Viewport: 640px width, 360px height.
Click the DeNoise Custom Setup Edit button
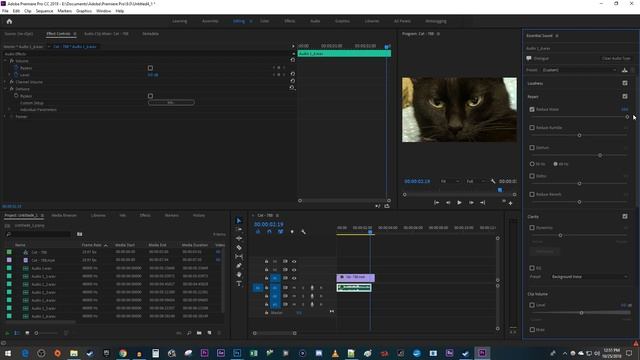[x=171, y=103]
